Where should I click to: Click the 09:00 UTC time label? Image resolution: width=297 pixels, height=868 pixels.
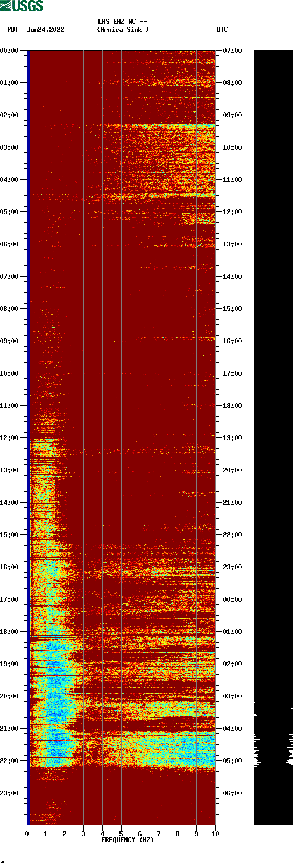[x=232, y=115]
